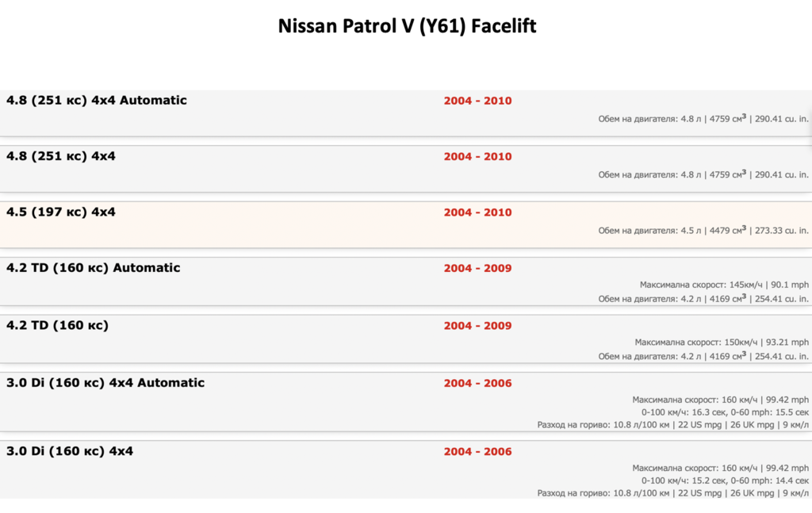Click the manual 4.2 TD (160 кс) title

click(58, 325)
